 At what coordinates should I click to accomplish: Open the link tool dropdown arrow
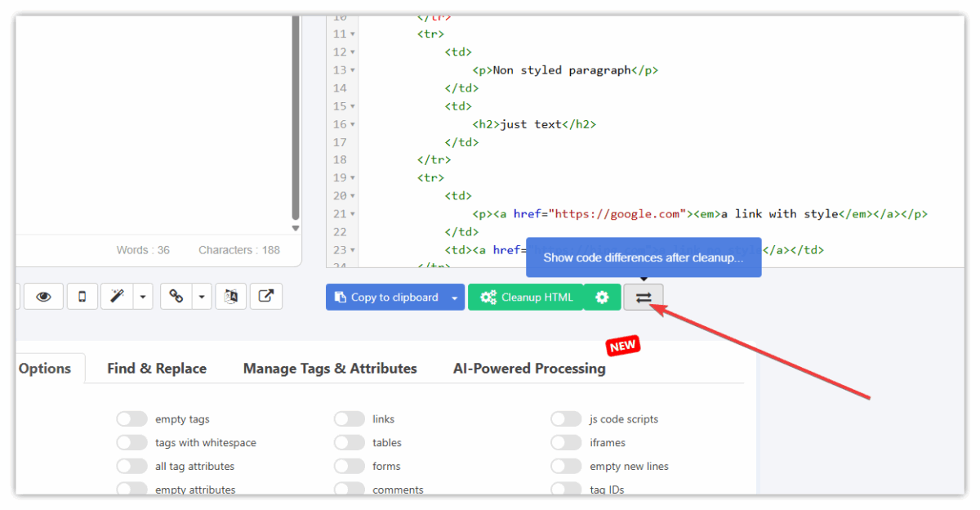[x=203, y=297]
